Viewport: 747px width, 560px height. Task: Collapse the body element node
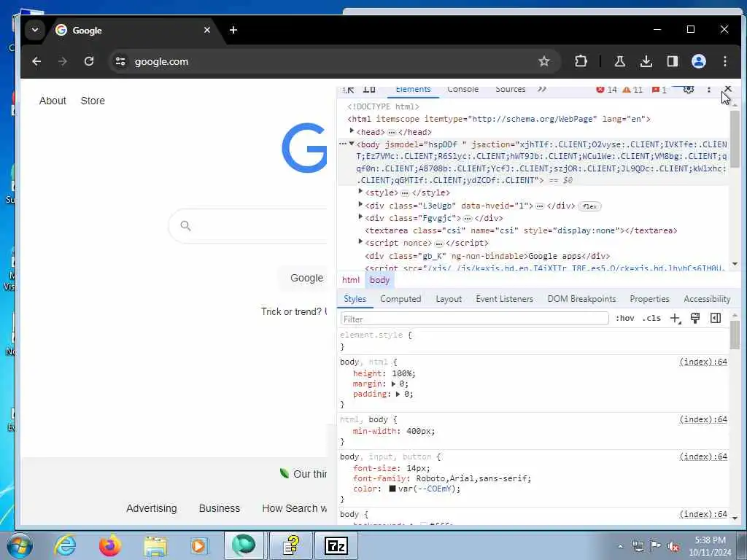click(352, 144)
